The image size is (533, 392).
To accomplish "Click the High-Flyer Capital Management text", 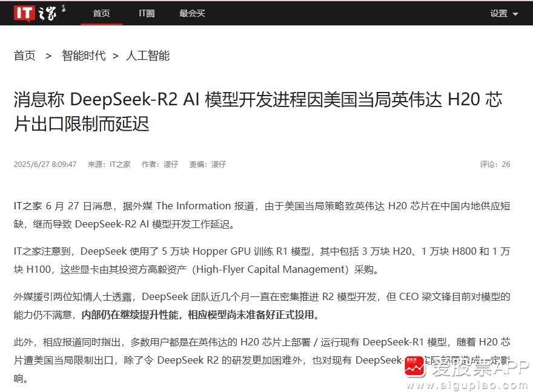I will 271,269.
